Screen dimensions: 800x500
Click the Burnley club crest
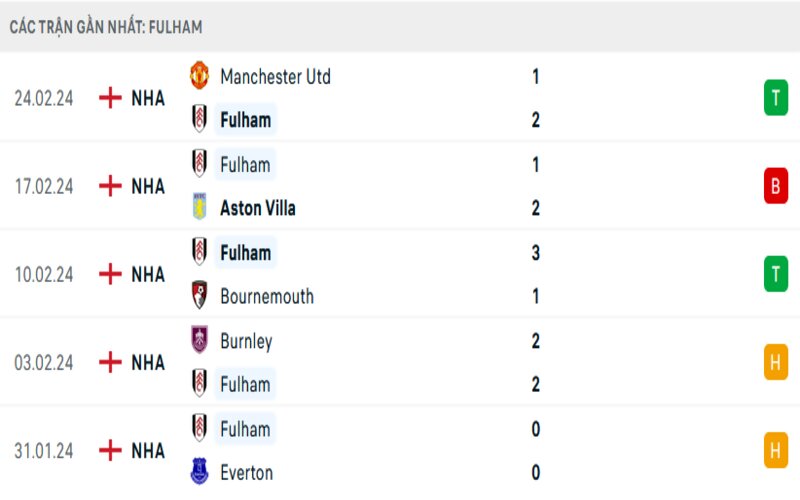(x=200, y=340)
